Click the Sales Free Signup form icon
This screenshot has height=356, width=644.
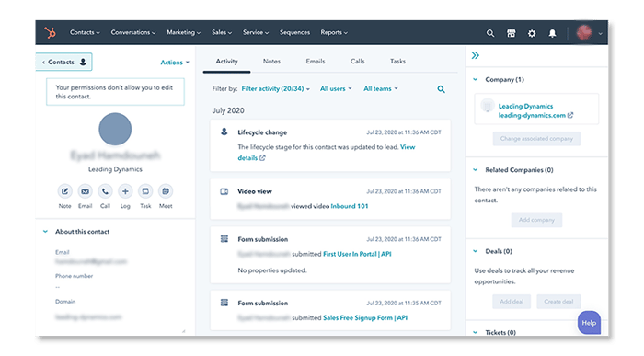[224, 303]
